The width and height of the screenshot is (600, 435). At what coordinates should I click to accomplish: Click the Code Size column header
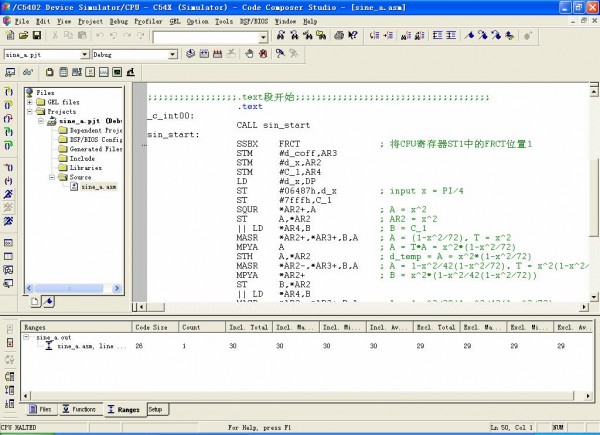click(x=151, y=326)
